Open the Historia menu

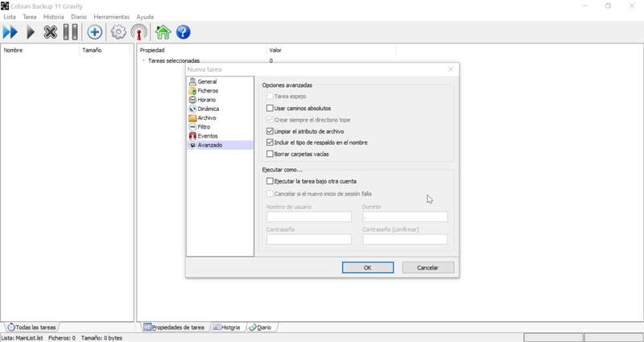click(54, 17)
